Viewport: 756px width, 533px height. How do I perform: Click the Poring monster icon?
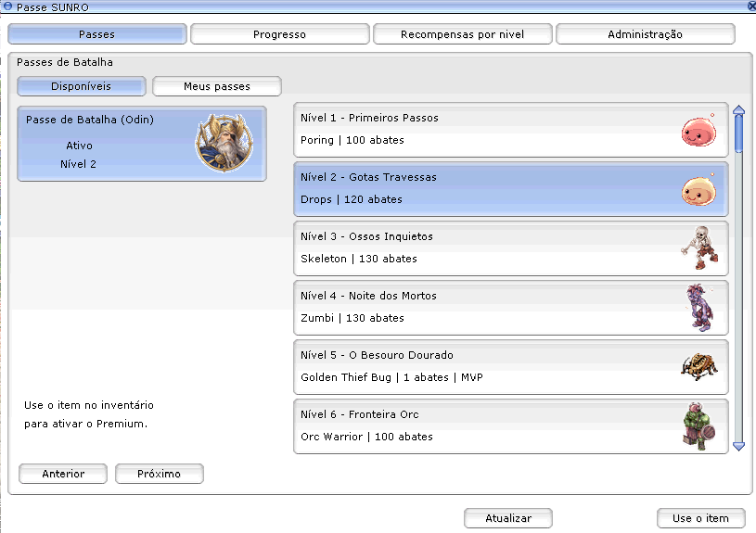click(698, 130)
